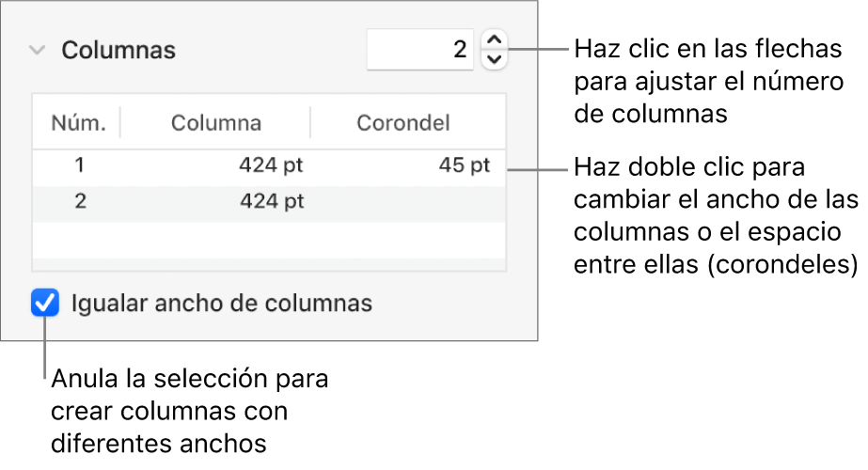Increase column count with up arrow
The height and width of the screenshot is (470, 868).
click(494, 39)
